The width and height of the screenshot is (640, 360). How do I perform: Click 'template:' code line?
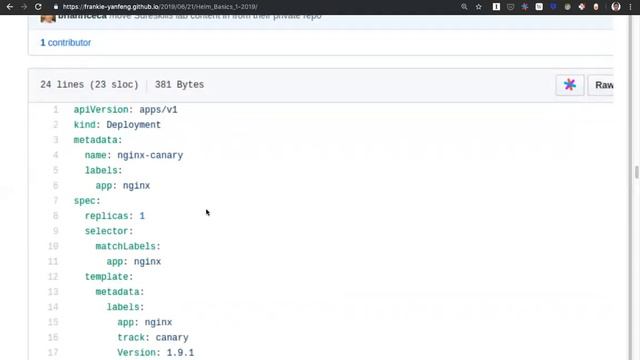tap(109, 277)
